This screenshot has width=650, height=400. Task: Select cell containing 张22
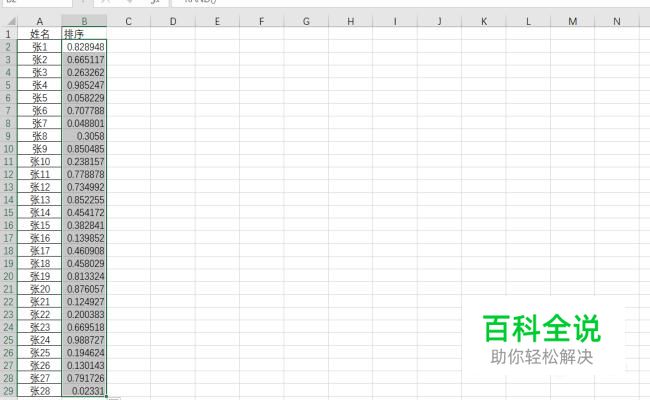pos(39,315)
